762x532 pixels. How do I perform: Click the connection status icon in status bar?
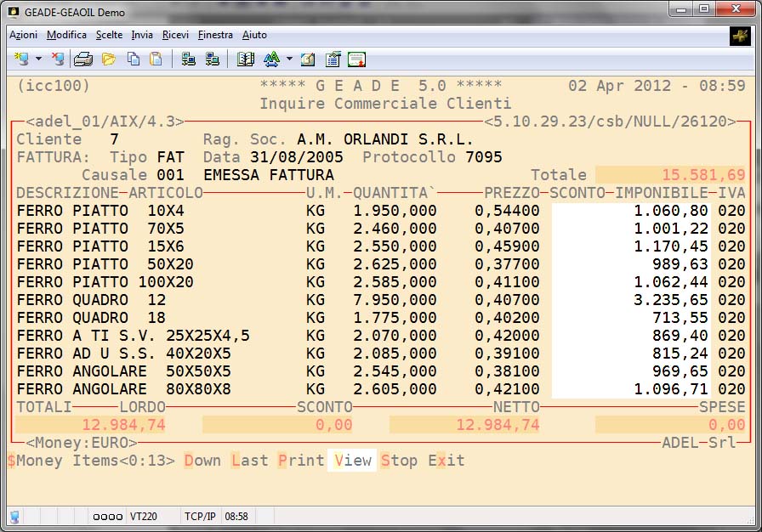coord(14,516)
